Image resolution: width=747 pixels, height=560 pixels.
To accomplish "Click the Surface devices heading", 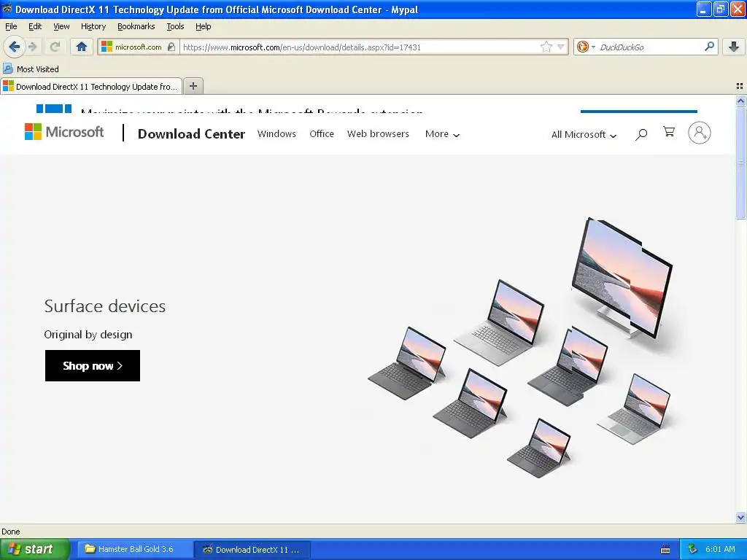I will [105, 306].
